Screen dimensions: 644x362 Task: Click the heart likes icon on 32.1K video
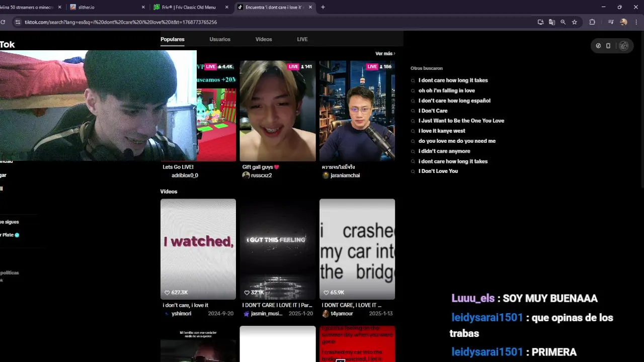coord(247,293)
